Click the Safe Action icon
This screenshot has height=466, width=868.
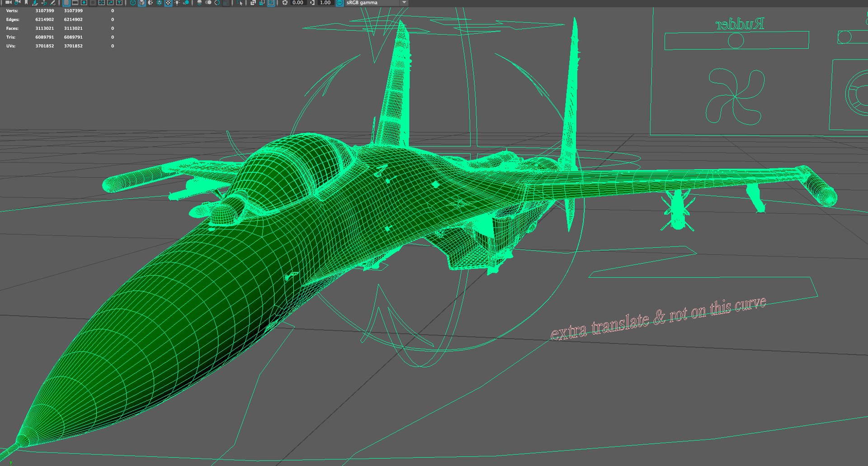(x=110, y=3)
